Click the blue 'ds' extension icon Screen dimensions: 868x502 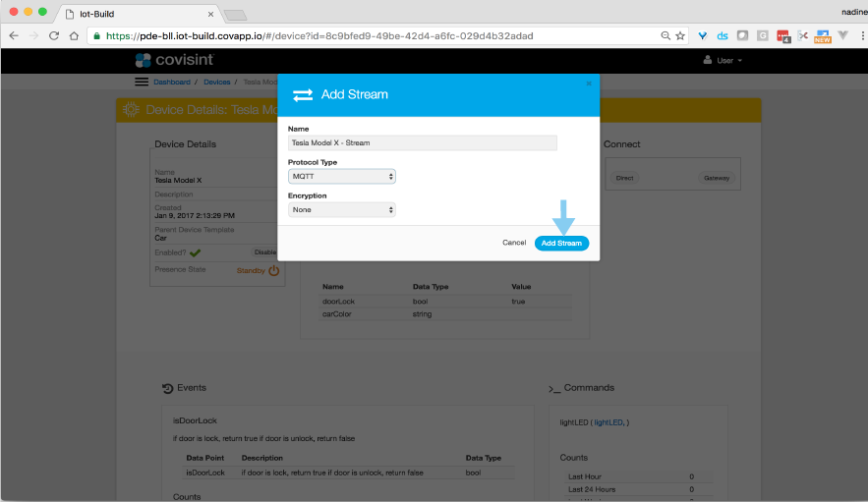[x=723, y=35]
